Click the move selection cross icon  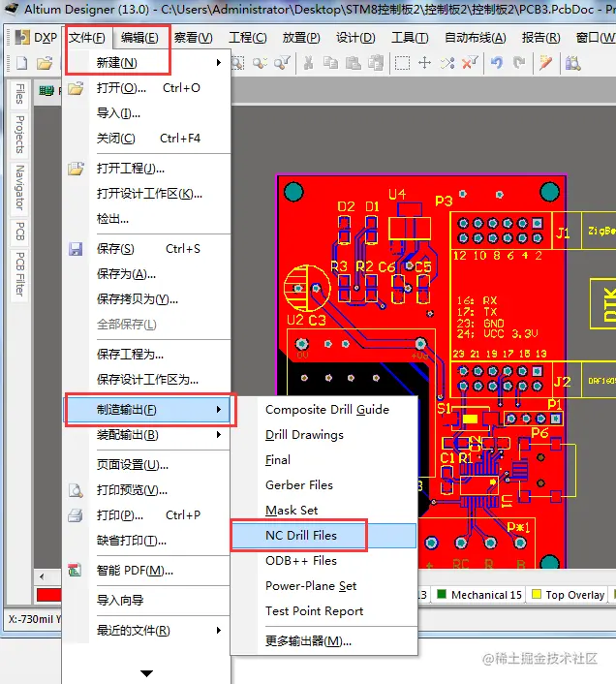[x=424, y=63]
